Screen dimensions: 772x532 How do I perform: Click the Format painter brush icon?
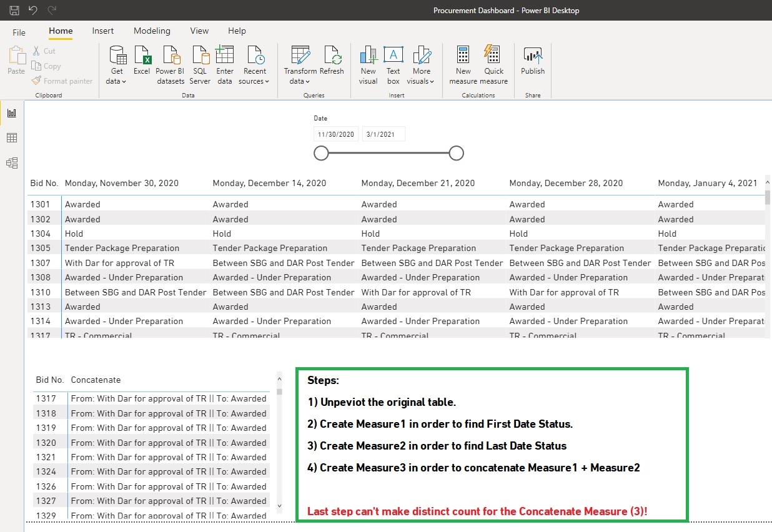[36, 81]
